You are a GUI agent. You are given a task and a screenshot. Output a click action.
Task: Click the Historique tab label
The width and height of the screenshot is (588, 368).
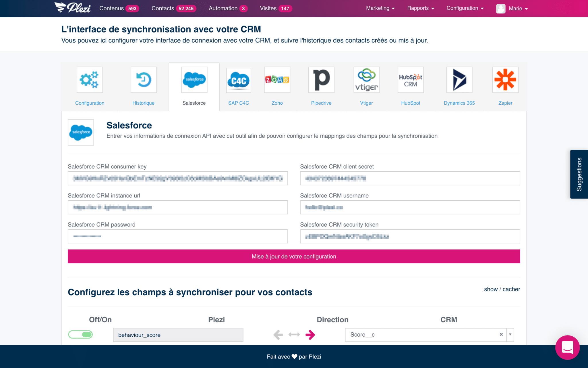coord(143,103)
